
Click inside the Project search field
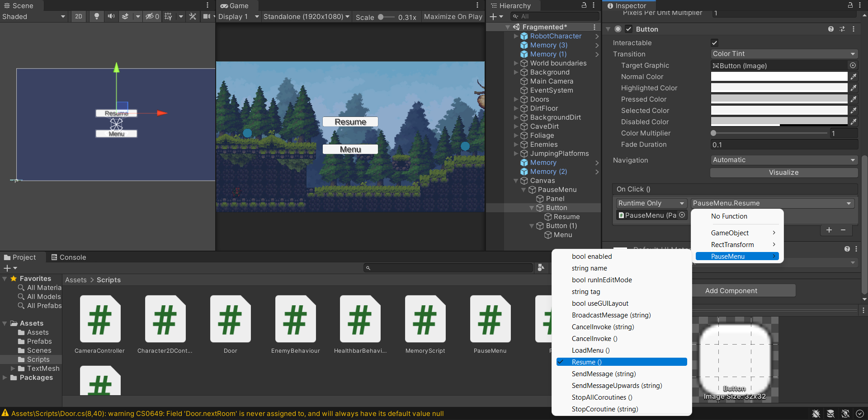[x=448, y=267]
